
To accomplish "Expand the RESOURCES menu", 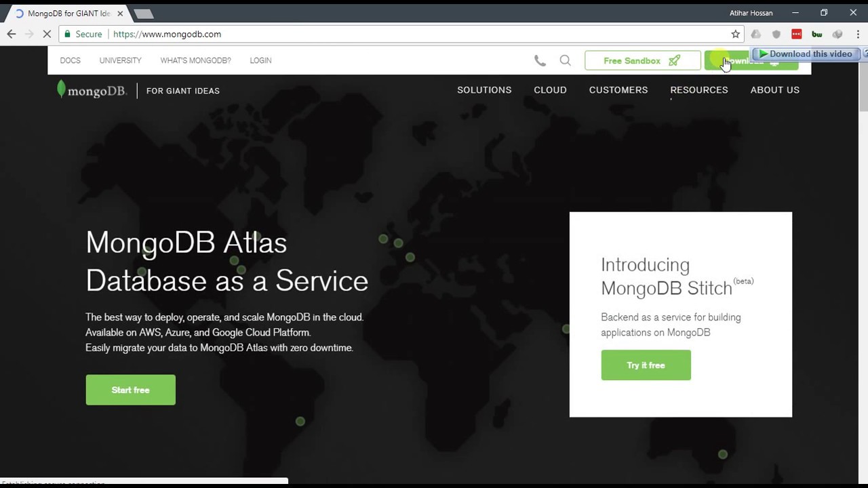I will [x=699, y=89].
